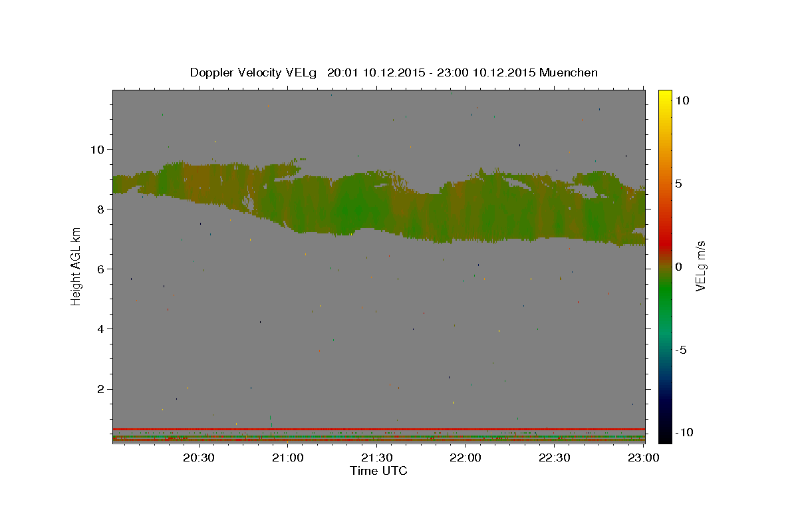Viewport: 798px width, 532px height.
Task: Click the height tick label 6
Action: pos(101,269)
